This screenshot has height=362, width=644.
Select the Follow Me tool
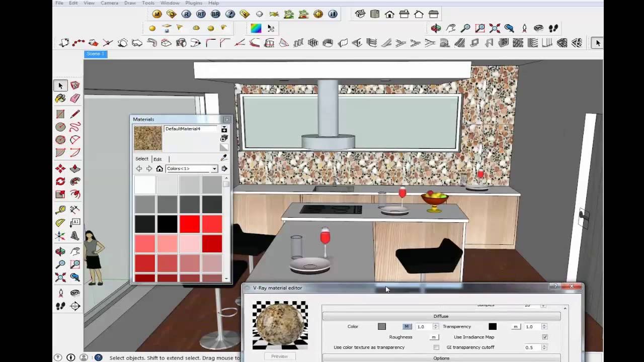[x=75, y=182]
